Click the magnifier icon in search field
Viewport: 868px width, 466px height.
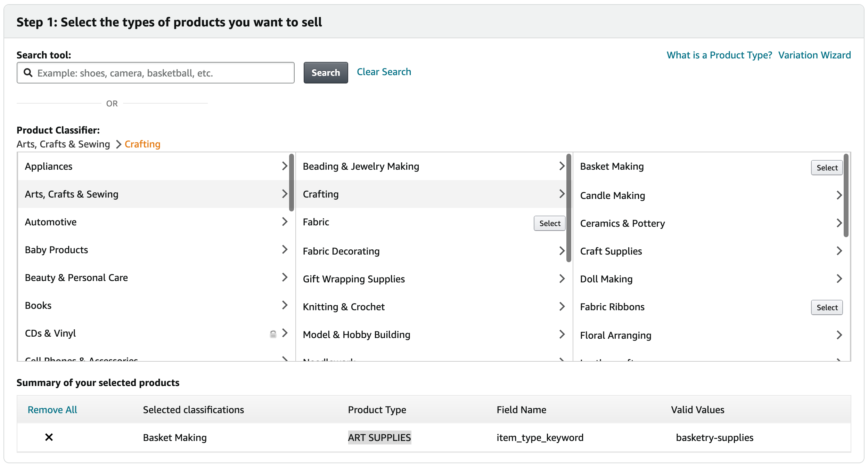(x=28, y=73)
